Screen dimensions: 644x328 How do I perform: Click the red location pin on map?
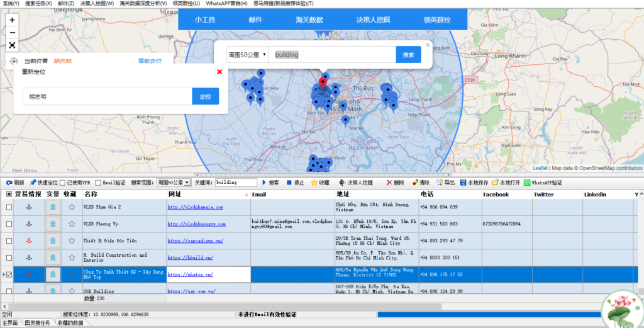click(323, 81)
